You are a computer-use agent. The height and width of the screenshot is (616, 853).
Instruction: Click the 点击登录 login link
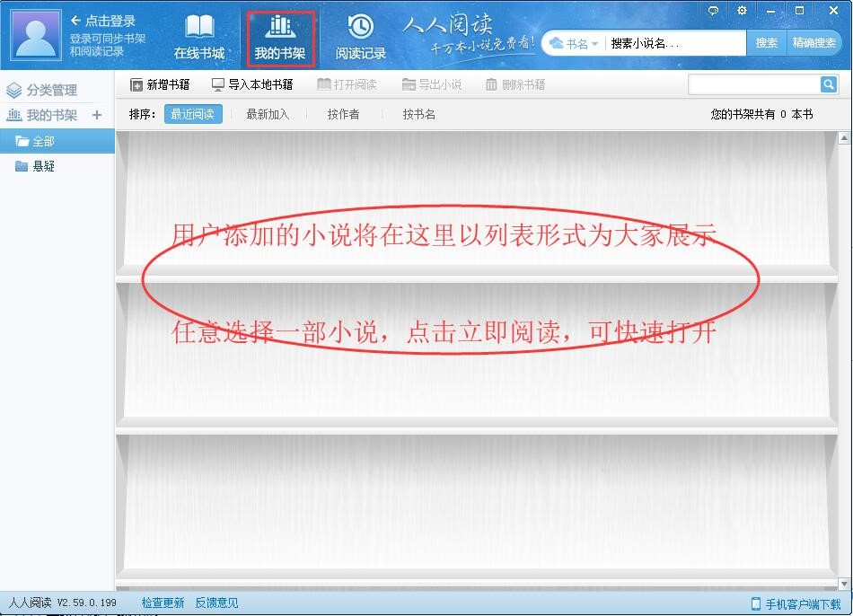point(103,21)
